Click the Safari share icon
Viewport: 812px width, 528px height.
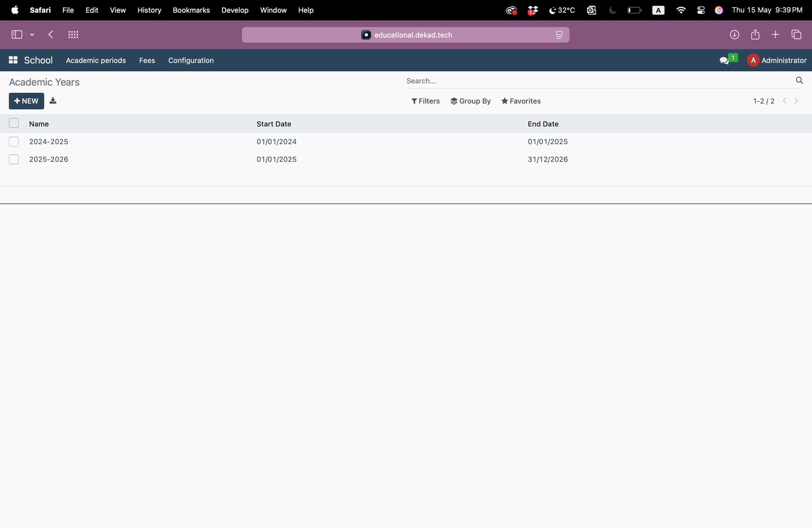point(755,35)
